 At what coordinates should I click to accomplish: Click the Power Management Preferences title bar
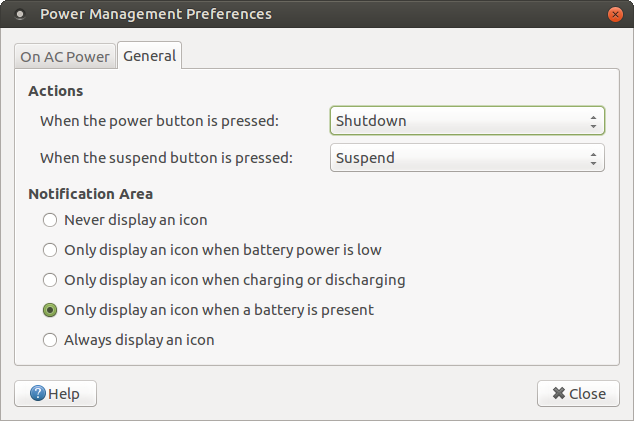click(156, 14)
